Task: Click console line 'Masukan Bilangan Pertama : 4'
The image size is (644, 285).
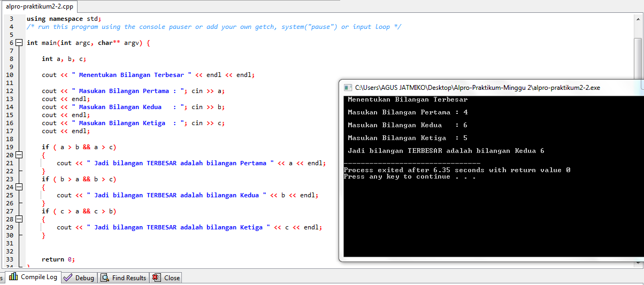Action: [x=408, y=112]
